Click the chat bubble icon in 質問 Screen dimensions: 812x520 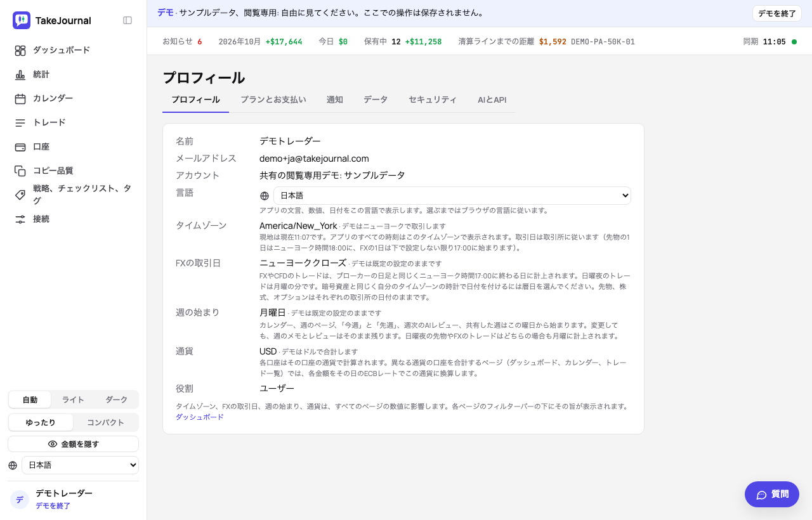(762, 495)
